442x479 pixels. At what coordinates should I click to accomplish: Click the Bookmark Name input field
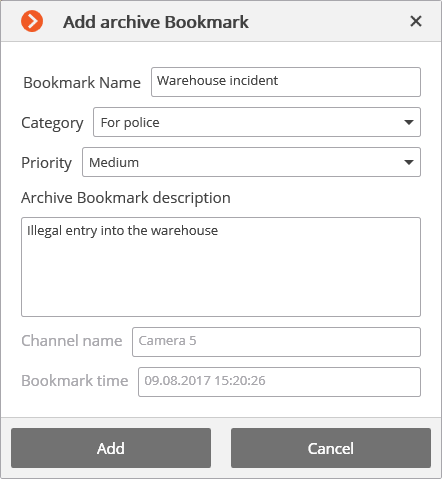(286, 82)
